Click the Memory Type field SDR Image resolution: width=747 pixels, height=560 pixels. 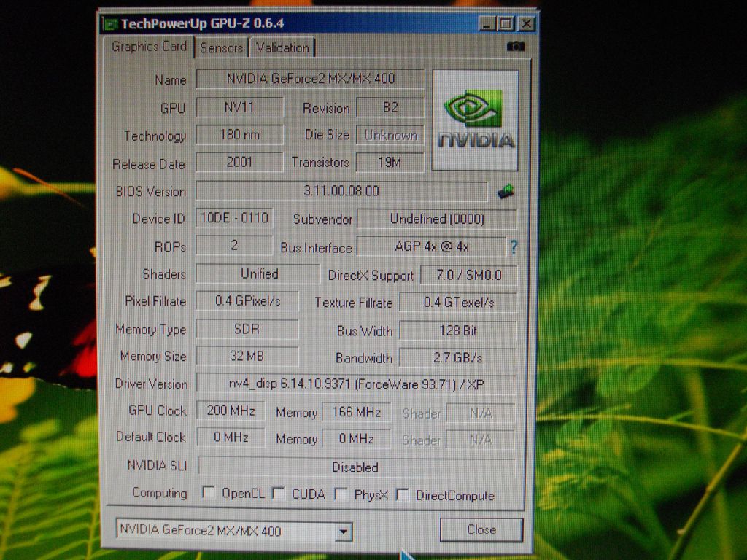247,329
